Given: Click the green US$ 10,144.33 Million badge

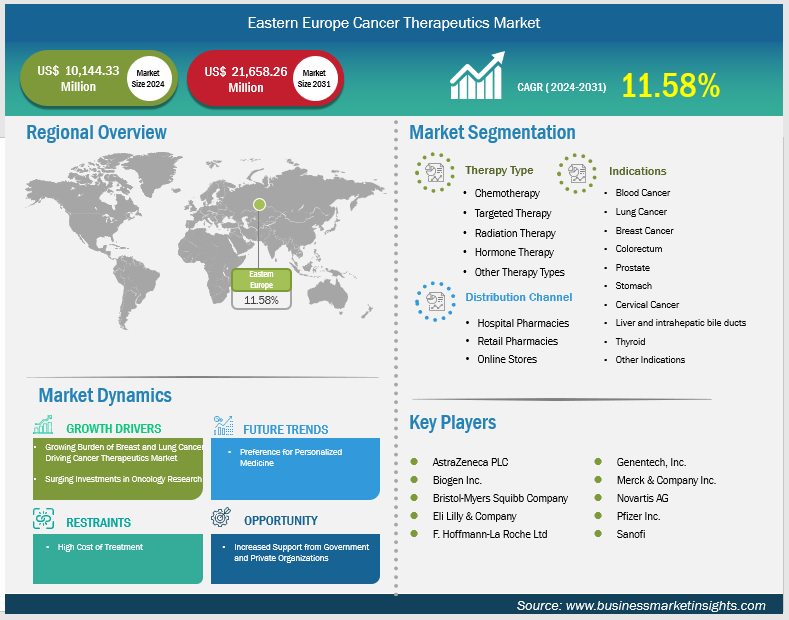Looking at the screenshot, I should click(x=99, y=79).
